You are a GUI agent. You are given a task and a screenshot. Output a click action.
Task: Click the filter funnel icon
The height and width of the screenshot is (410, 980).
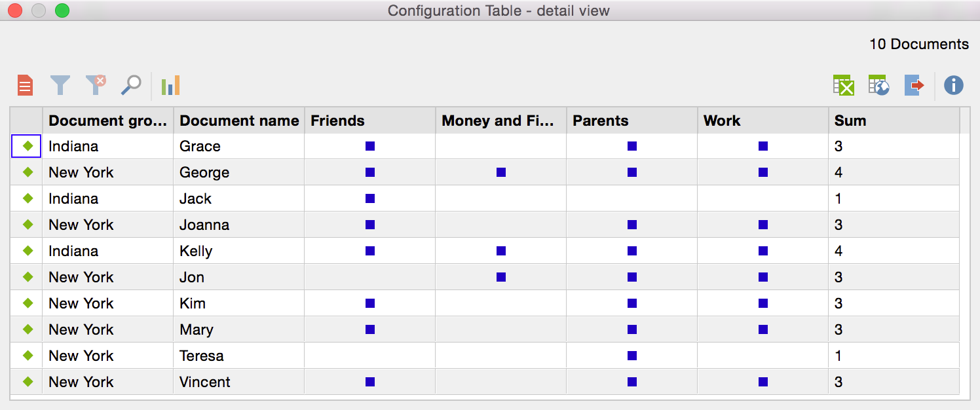pos(60,85)
